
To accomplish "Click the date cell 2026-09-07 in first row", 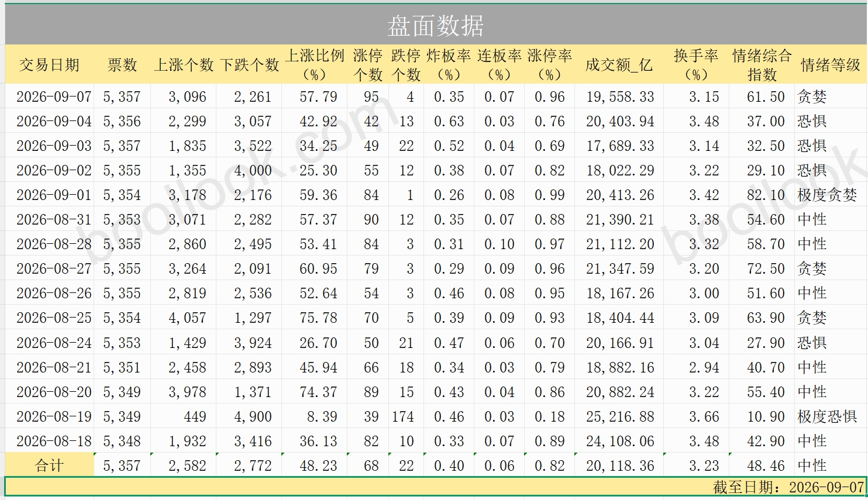I will pyautogui.click(x=54, y=96).
